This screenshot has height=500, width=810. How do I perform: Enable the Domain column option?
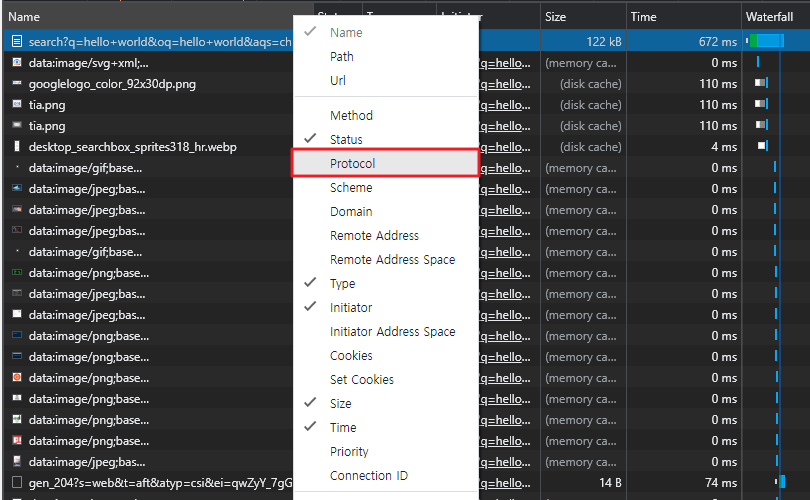pos(385,211)
